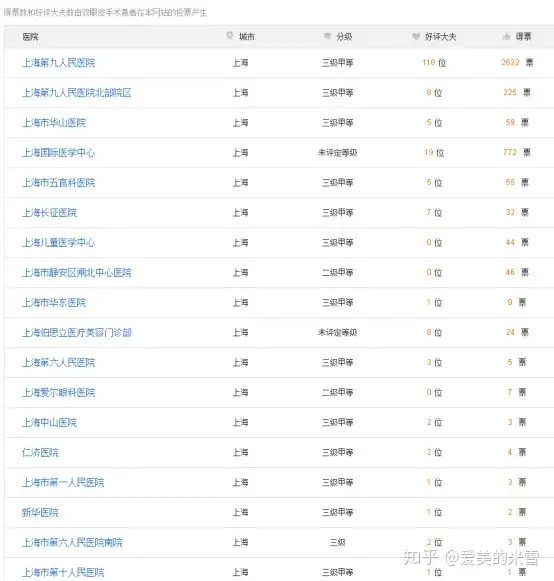Viewport: 554px width, 581px height.
Task: Click 24 票 in 上海伯思立医疗美容门诊部 row
Action: 517,332
